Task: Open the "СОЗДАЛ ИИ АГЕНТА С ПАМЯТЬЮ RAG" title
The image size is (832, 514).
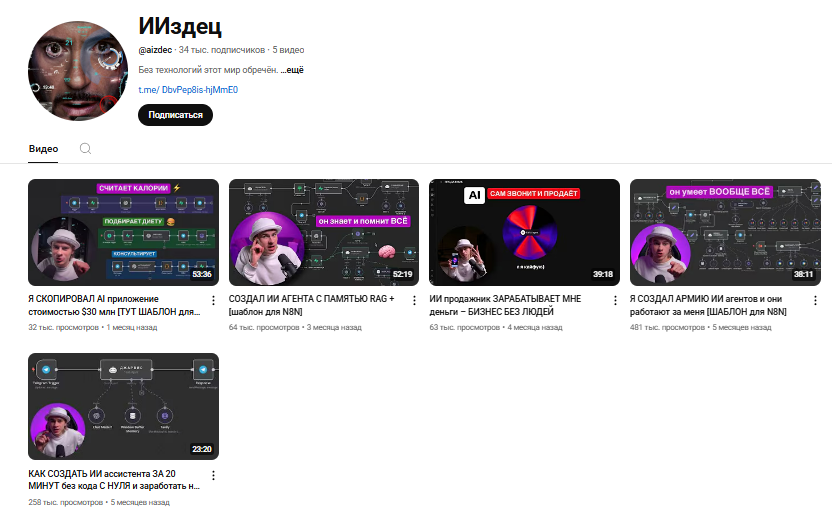Action: tap(312, 305)
